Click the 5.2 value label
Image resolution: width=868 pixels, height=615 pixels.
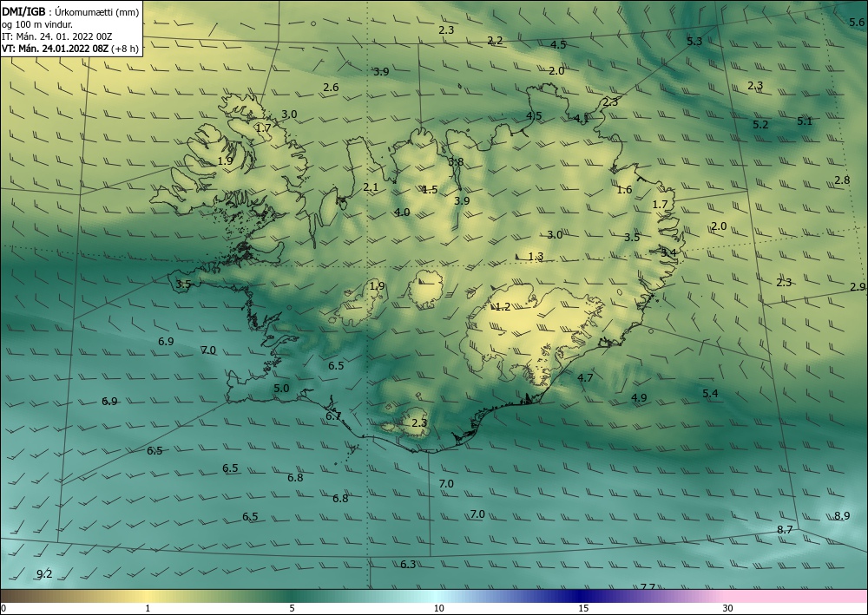[760, 125]
